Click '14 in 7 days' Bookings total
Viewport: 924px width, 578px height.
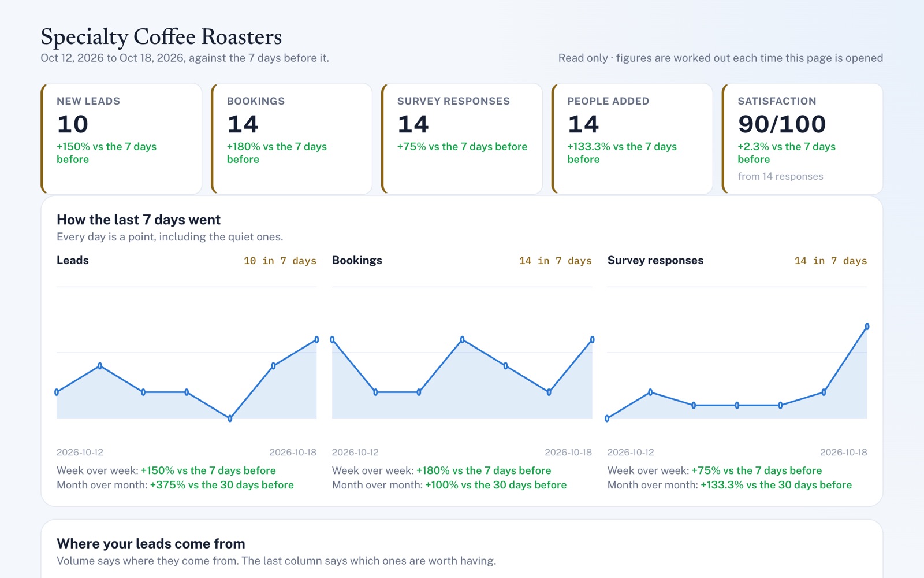coord(556,261)
